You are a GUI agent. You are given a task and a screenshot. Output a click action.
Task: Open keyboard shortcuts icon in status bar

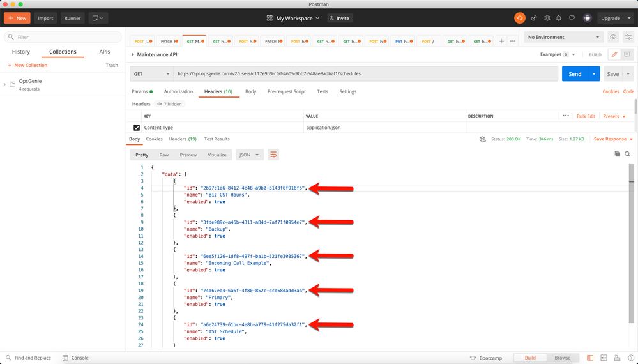(618, 358)
